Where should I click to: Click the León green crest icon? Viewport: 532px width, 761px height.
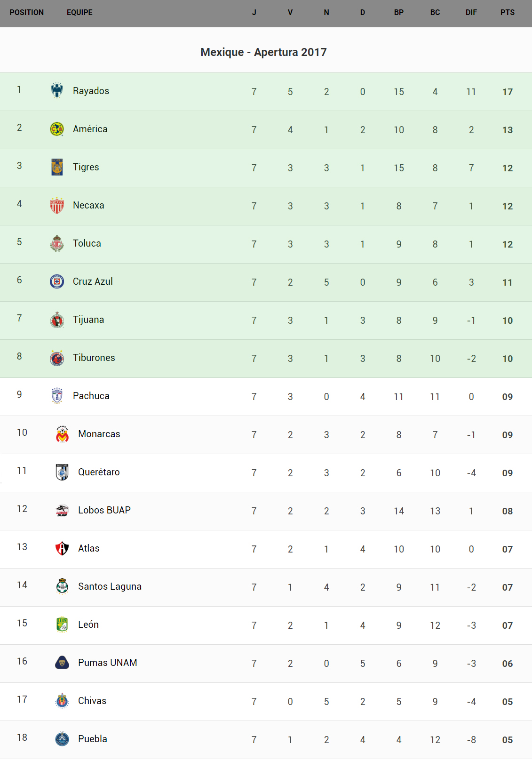tap(62, 625)
